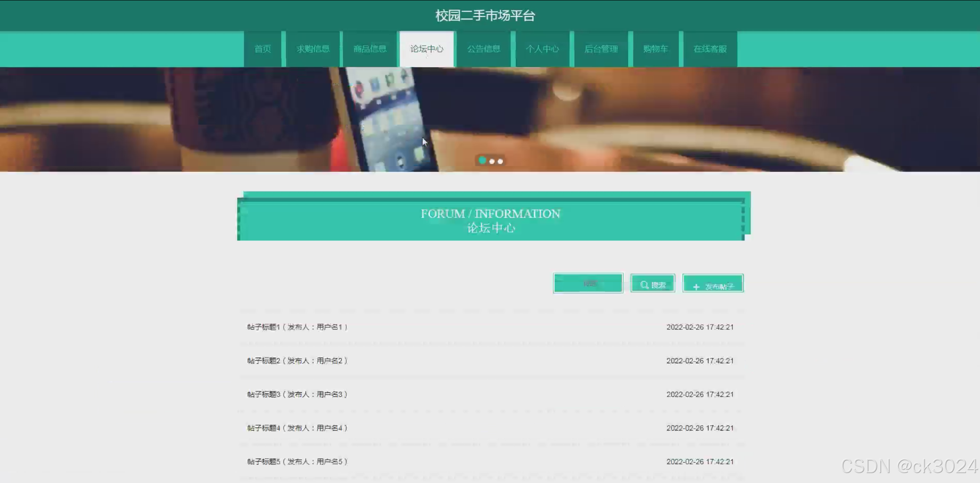Open the post 帖子标题1 by 用户名1
The width and height of the screenshot is (980, 483).
tap(297, 327)
